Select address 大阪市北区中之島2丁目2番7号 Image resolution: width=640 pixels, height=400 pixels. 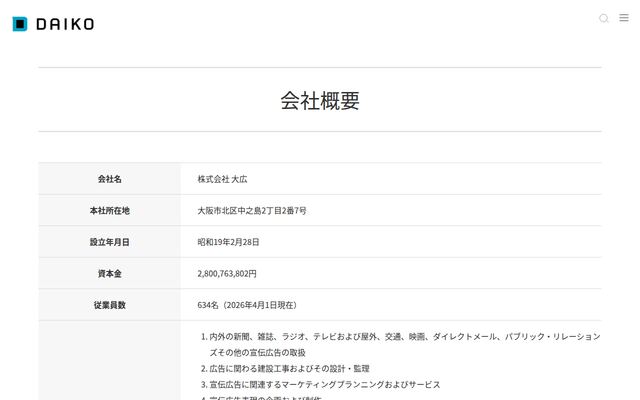click(x=252, y=211)
